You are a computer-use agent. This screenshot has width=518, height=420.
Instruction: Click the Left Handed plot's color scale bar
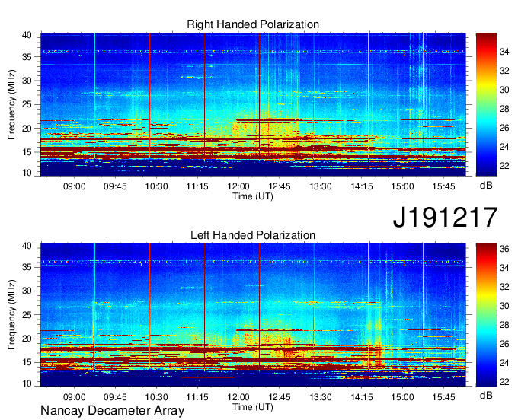486,315
